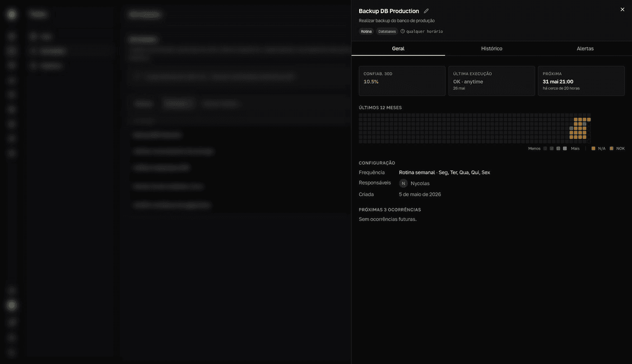This screenshot has height=364, width=632.
Task: Click the Menos legend label
Action: [534, 149]
